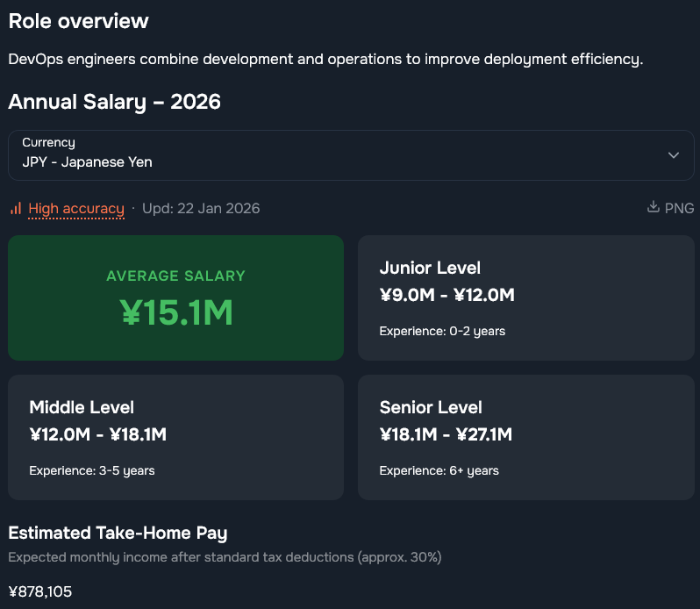This screenshot has width=700, height=609.
Task: Click the ¥878,105 monthly income value
Action: [x=40, y=591]
